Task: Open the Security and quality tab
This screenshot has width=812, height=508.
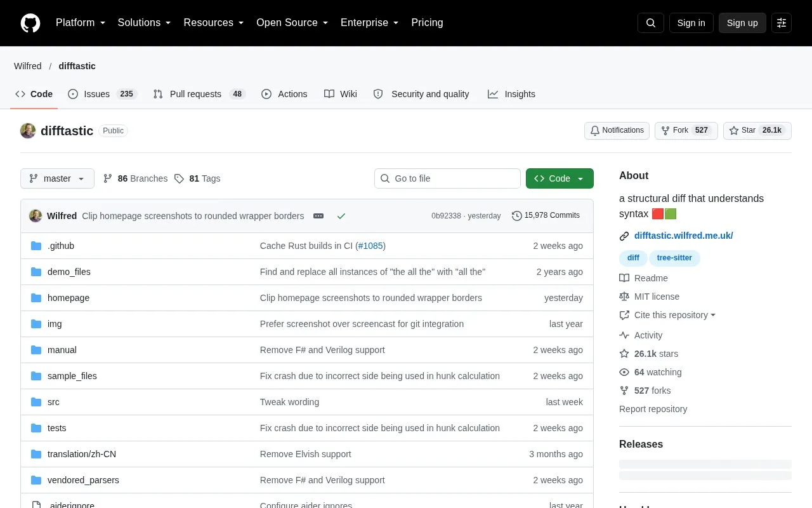Action: pyautogui.click(x=421, y=94)
